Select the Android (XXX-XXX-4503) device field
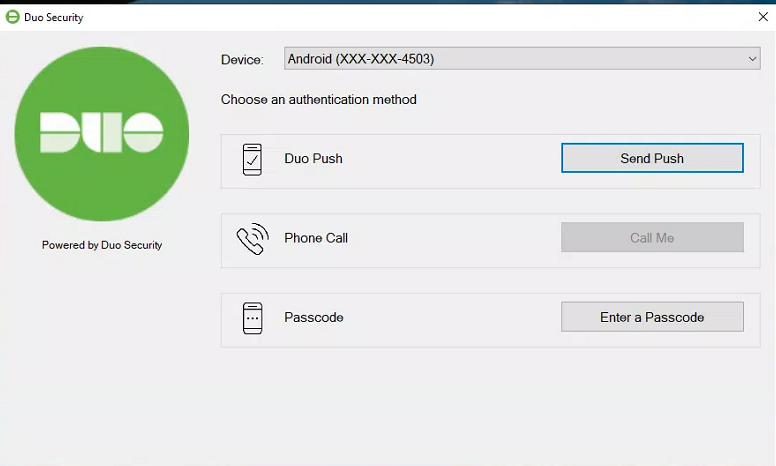 522,59
